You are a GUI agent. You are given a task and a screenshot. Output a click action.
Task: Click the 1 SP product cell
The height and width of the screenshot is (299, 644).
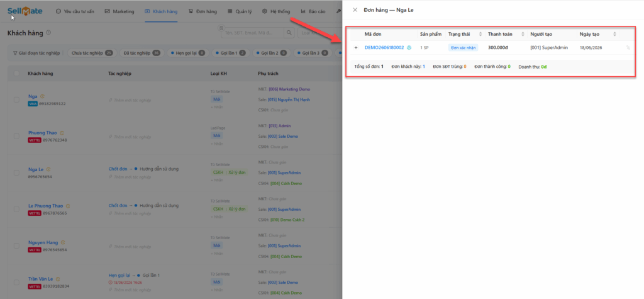point(425,48)
